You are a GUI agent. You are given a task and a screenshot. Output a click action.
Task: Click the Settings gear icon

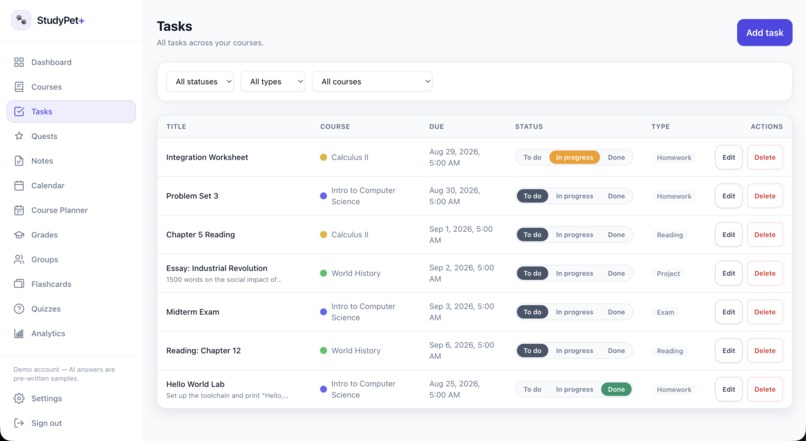click(19, 398)
